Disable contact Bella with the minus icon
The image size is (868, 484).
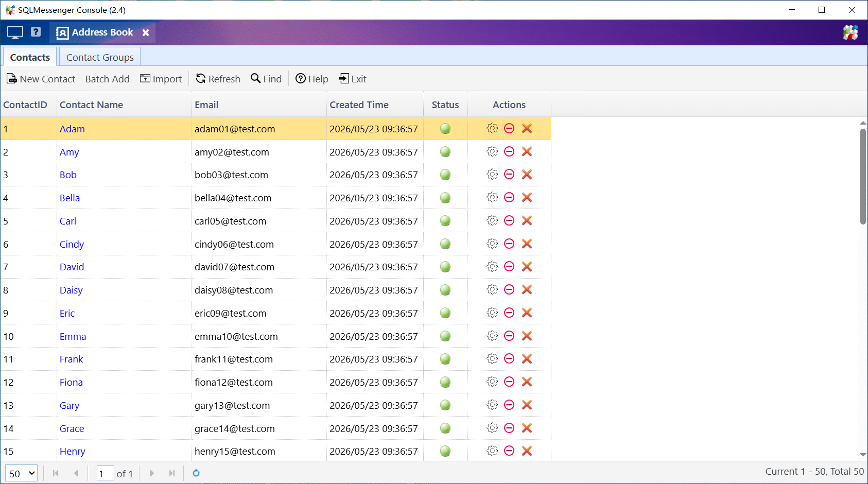tap(509, 197)
